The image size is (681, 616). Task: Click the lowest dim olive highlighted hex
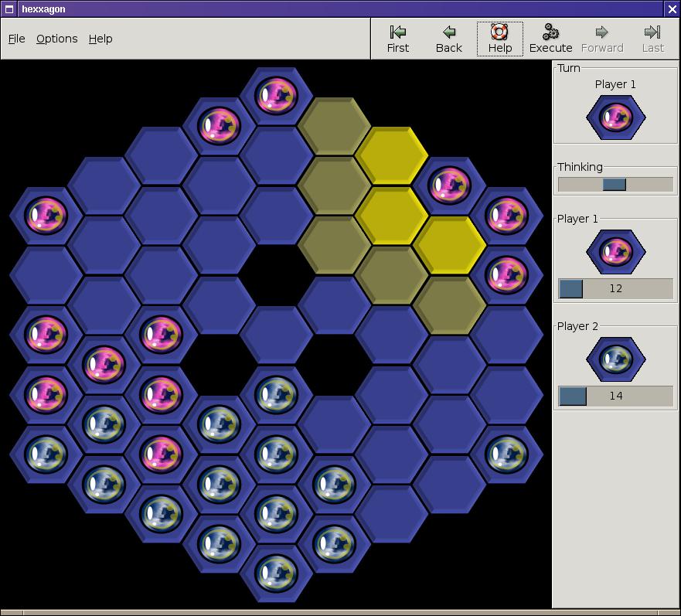449,305
